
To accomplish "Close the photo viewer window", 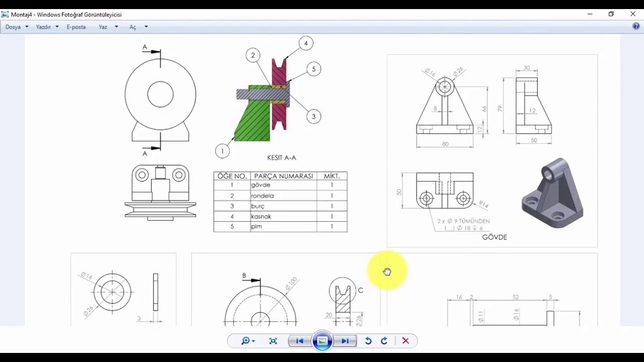I will [x=633, y=14].
